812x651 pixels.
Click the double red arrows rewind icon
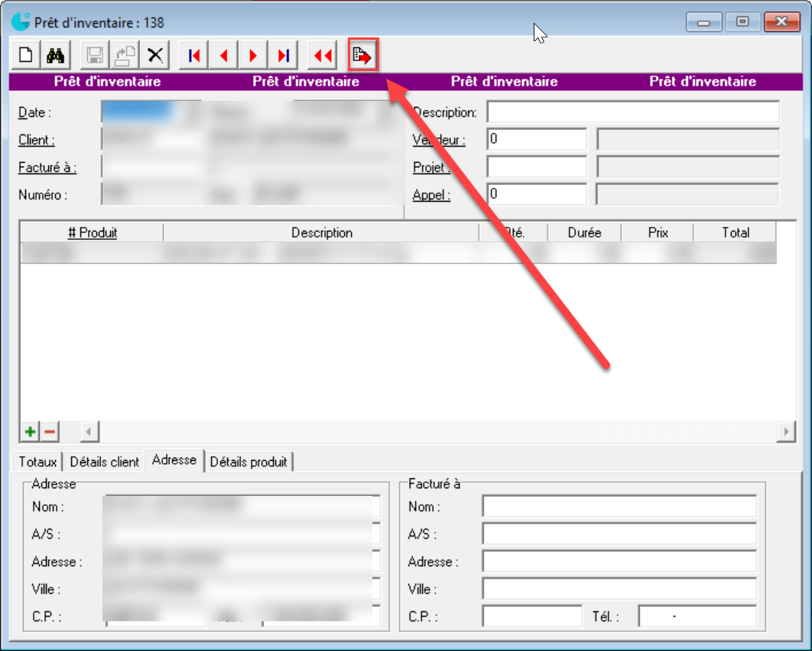[323, 56]
